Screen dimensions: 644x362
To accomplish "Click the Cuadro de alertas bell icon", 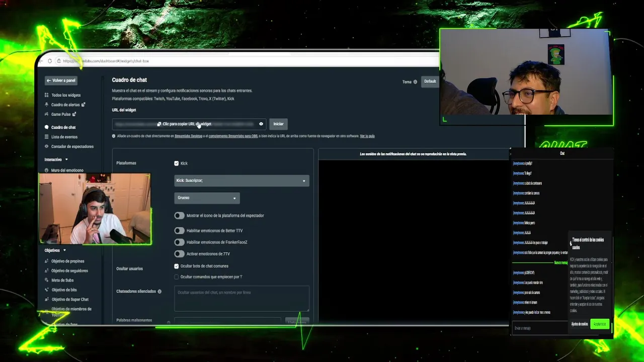I will (47, 105).
